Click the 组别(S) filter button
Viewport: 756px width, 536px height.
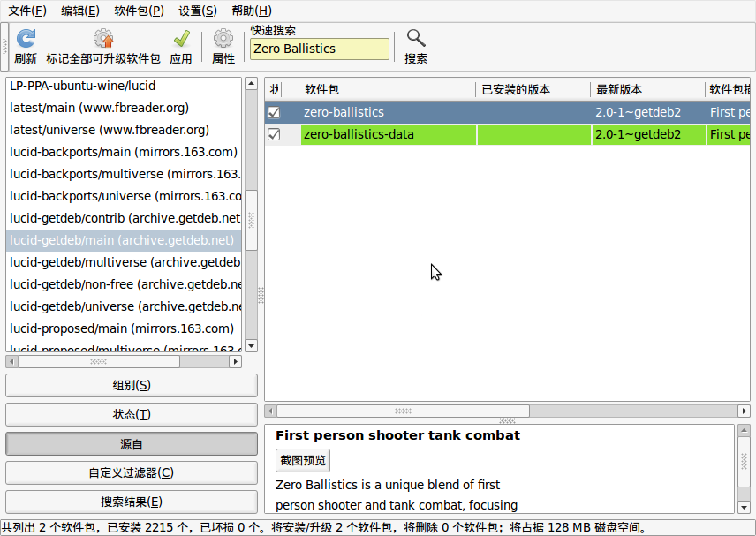[132, 386]
